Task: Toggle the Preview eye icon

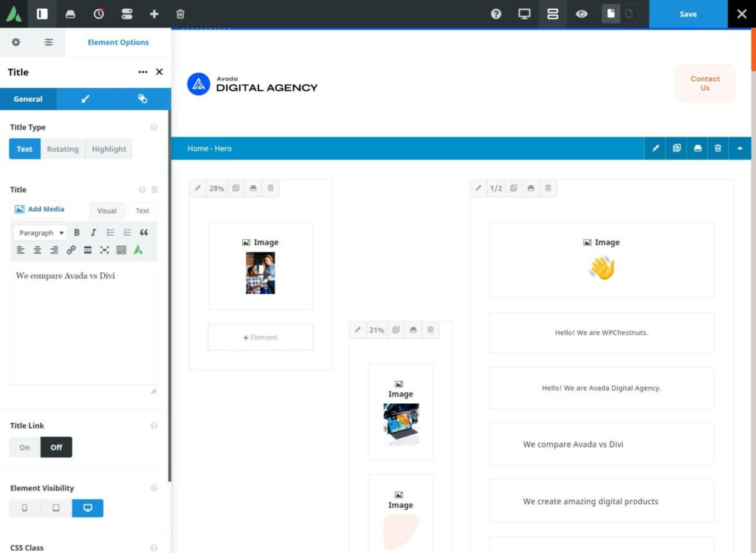Action: (x=582, y=14)
